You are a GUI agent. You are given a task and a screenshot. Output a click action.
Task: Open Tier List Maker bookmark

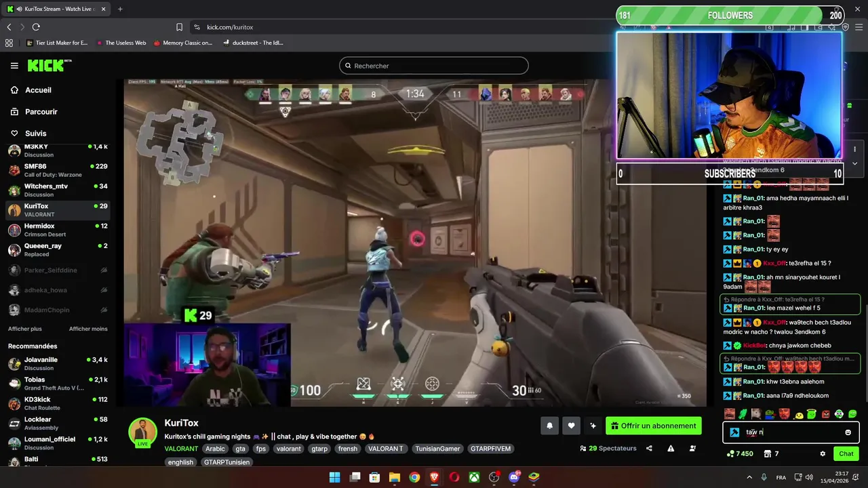pyautogui.click(x=57, y=43)
